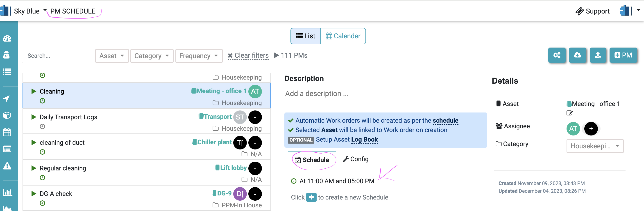Image resolution: width=644 pixels, height=211 pixels.
Task: Click the bar chart reports sidebar icon
Action: 7,192
